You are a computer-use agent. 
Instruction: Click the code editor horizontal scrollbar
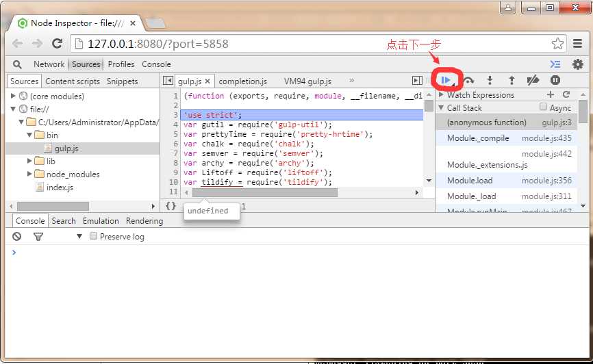(265, 192)
